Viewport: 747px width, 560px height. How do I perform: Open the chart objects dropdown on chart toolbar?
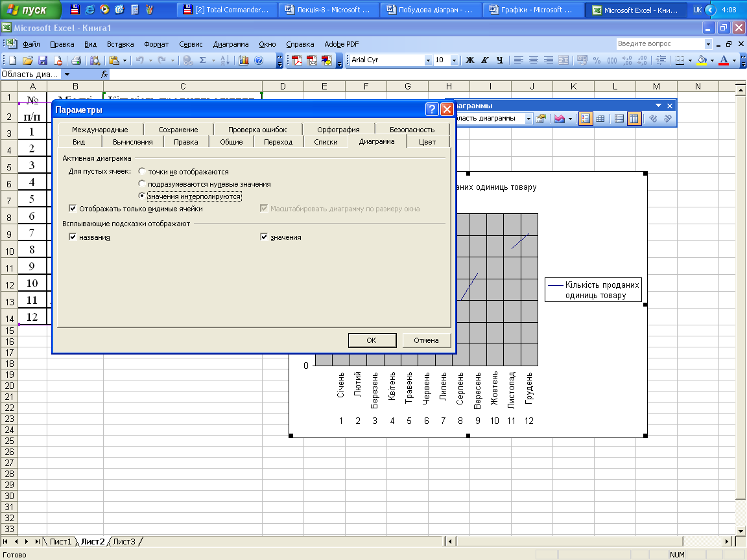(x=528, y=119)
